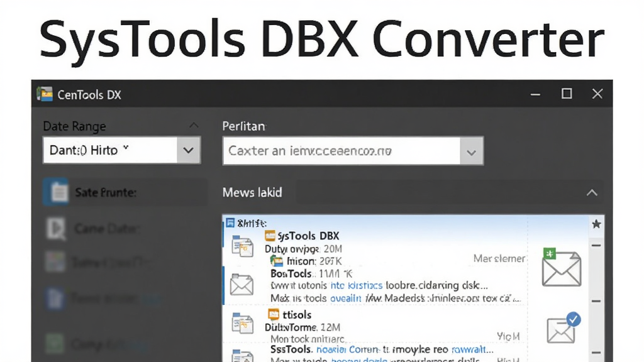The image size is (644, 362).
Task: Click the documents icon left of "ttisols"
Action: tap(242, 323)
